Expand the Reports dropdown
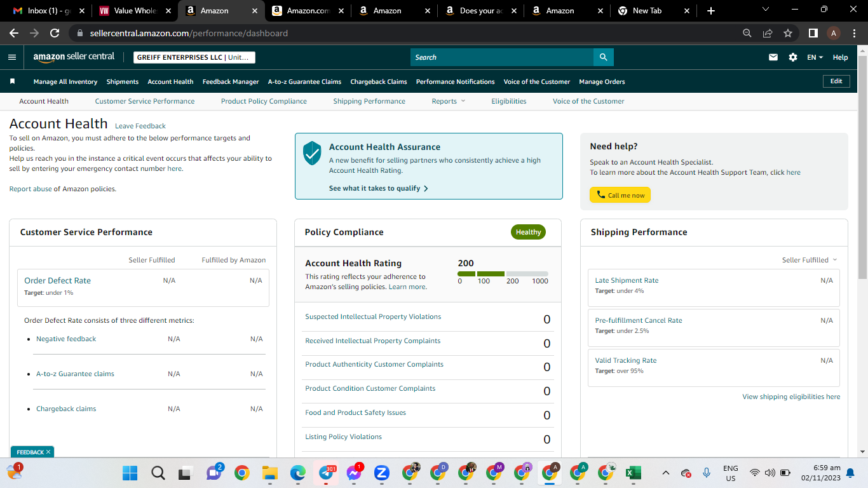868x488 pixels. pos(449,101)
